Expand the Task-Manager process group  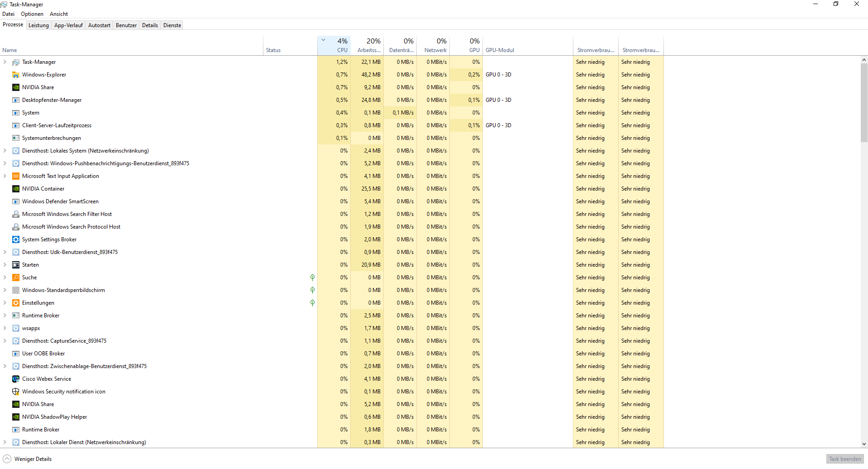[x=5, y=62]
